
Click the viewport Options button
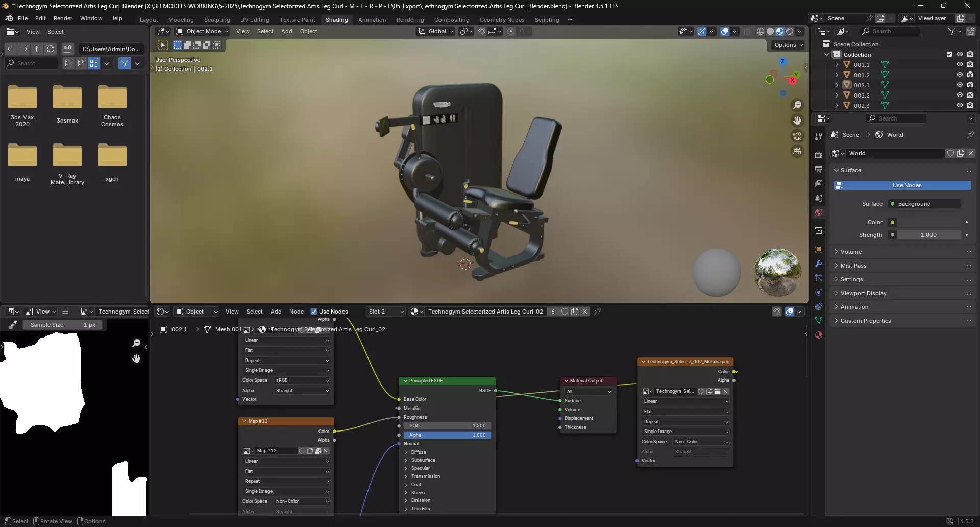tap(789, 45)
